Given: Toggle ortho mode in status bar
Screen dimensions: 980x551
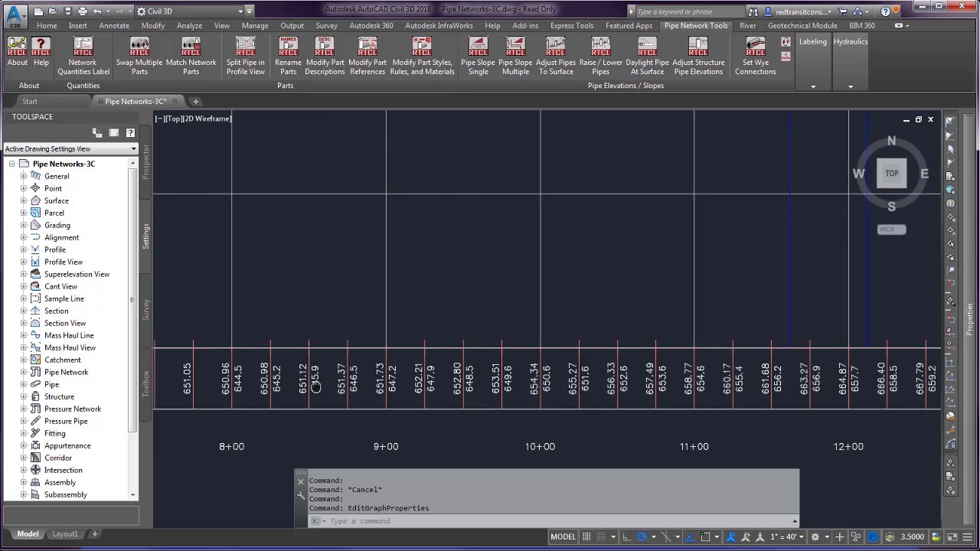Looking at the screenshot, I should [626, 536].
